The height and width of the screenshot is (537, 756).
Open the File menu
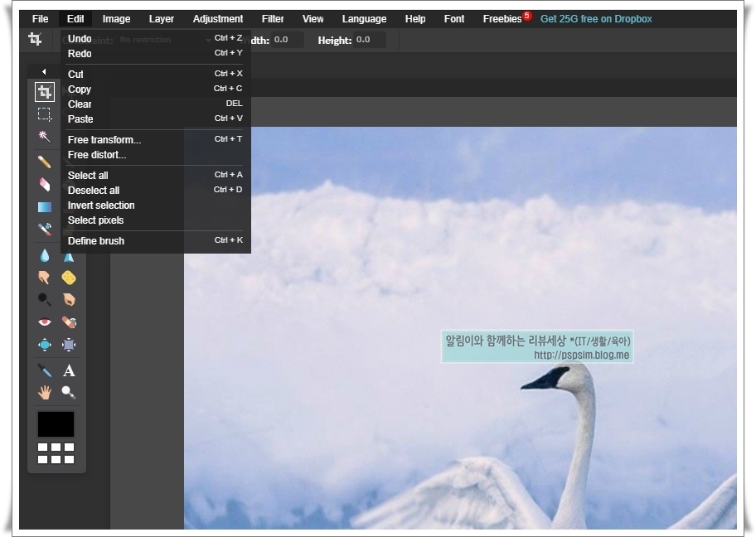coord(40,19)
